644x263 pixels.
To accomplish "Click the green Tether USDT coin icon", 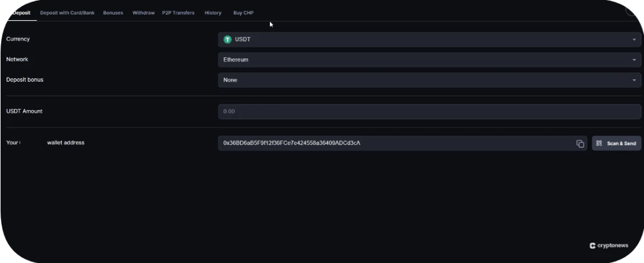I will coord(228,39).
